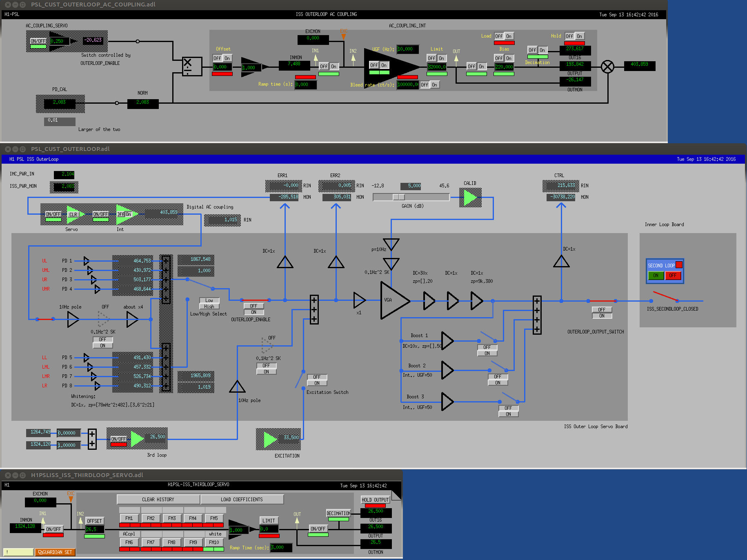The height and width of the screenshot is (560, 747).
Task: Click the EXCITATION green triangle block
Action: click(x=270, y=439)
